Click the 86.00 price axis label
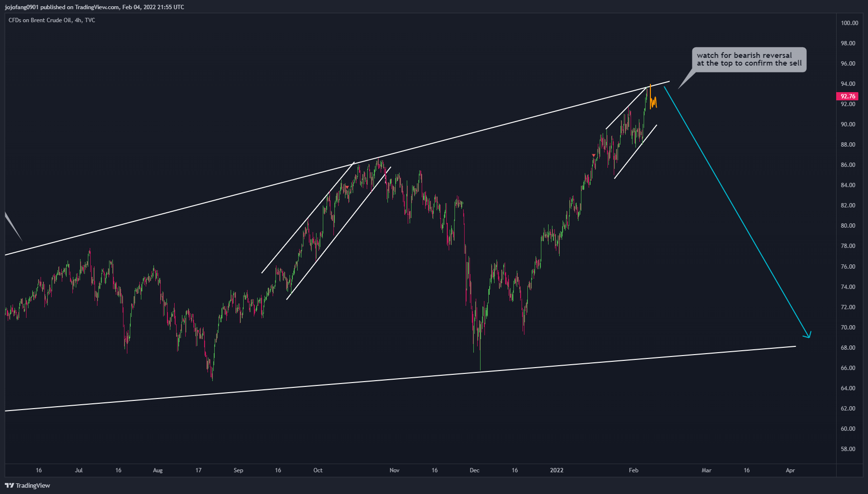 tap(848, 165)
